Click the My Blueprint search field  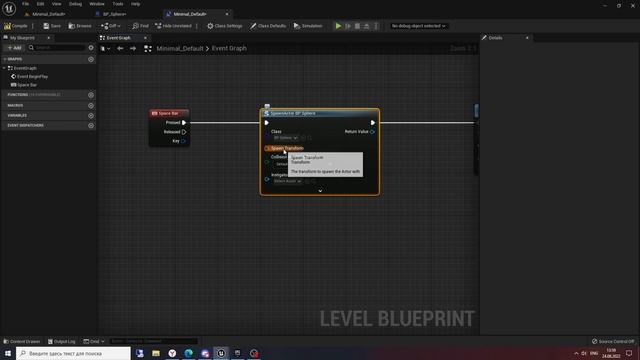click(x=57, y=48)
